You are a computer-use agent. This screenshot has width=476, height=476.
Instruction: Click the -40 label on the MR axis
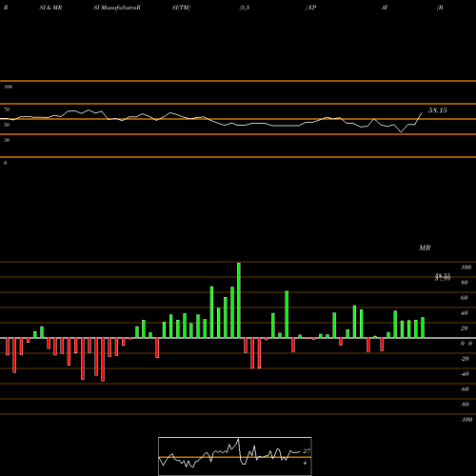tap(465, 374)
